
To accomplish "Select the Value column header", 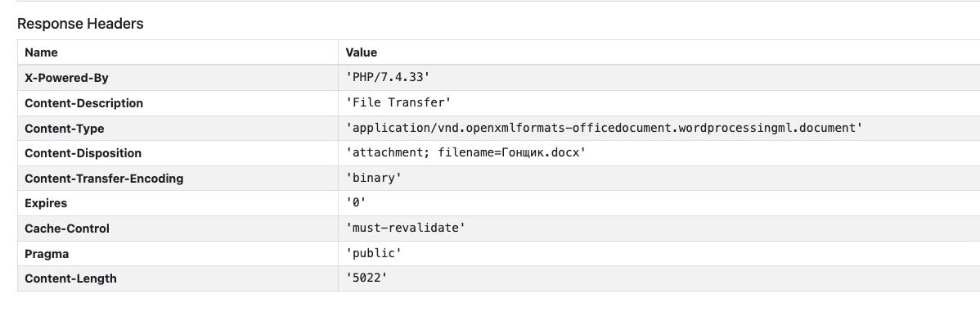I will coord(362,52).
